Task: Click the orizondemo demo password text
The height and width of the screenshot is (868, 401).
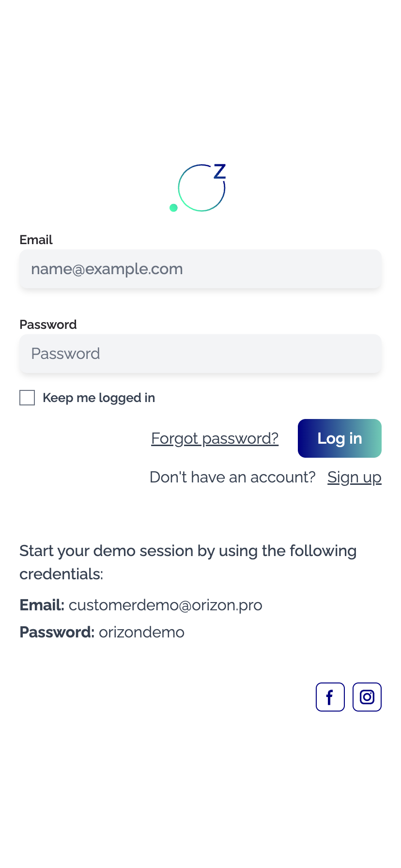Action: 141,632
